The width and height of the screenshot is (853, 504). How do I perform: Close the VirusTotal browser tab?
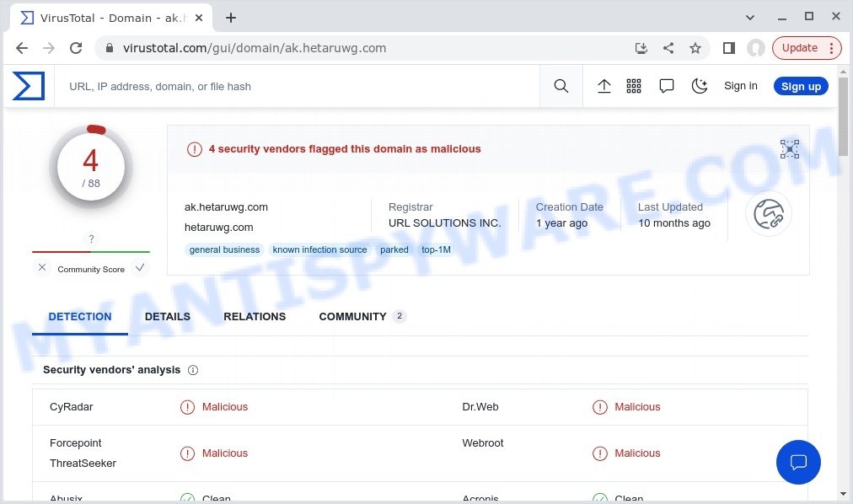click(x=199, y=18)
